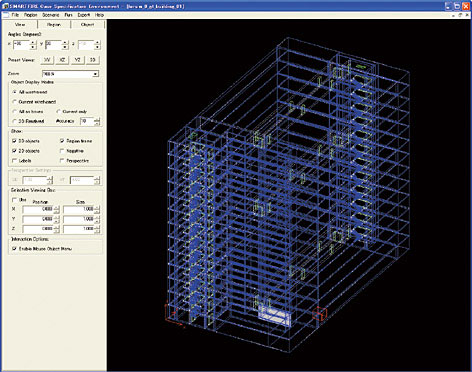The width and height of the screenshot is (472, 372).
Task: Toggle the Region frame checkbox
Action: tap(62, 141)
